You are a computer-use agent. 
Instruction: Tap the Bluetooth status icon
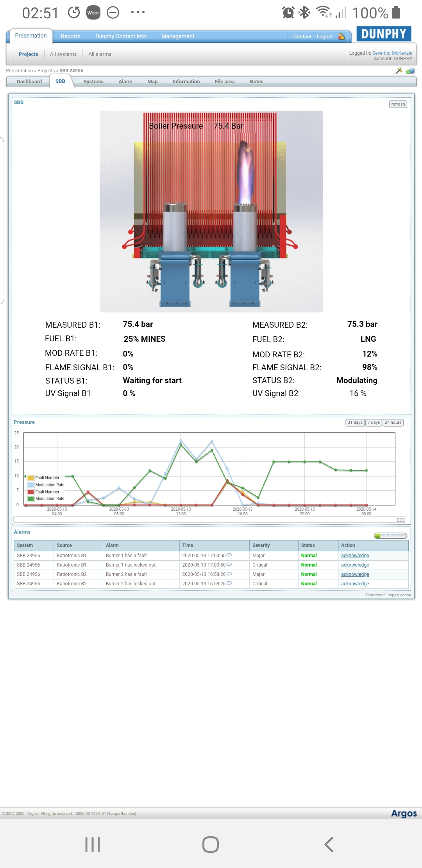click(304, 13)
